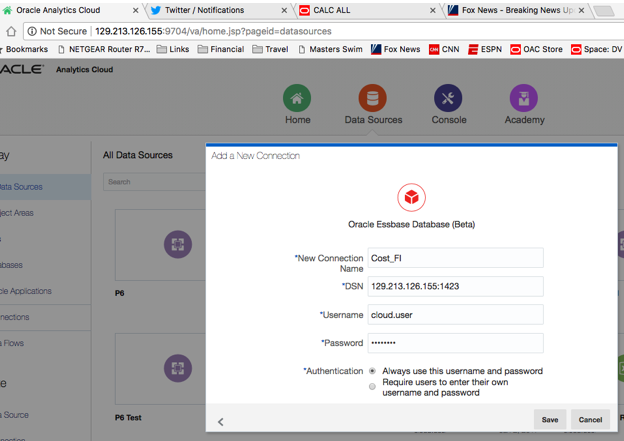The width and height of the screenshot is (624, 441).
Task: Click the back arrow in the dialog
Action: pyautogui.click(x=220, y=421)
